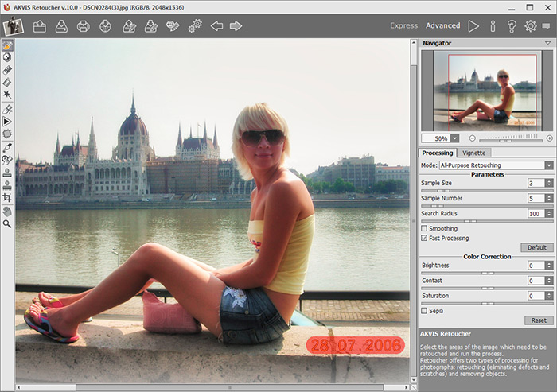Viewport: 557px width, 392px height.
Task: Click the local Run triangle tool
Action: point(7,122)
